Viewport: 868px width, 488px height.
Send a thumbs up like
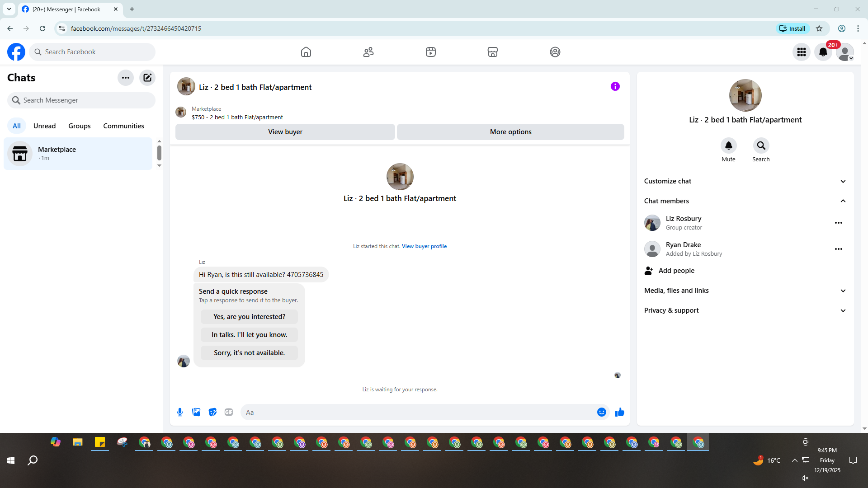(x=619, y=412)
